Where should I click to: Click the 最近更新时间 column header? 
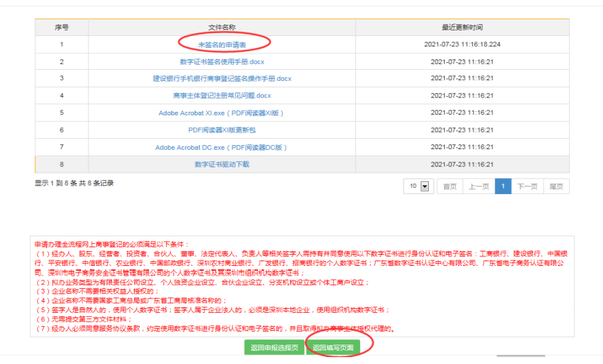click(462, 28)
